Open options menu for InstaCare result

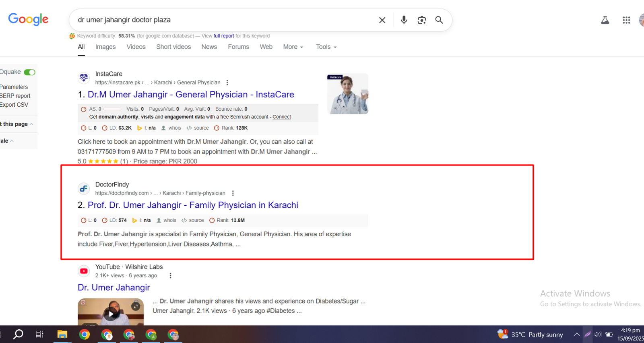[x=227, y=83]
